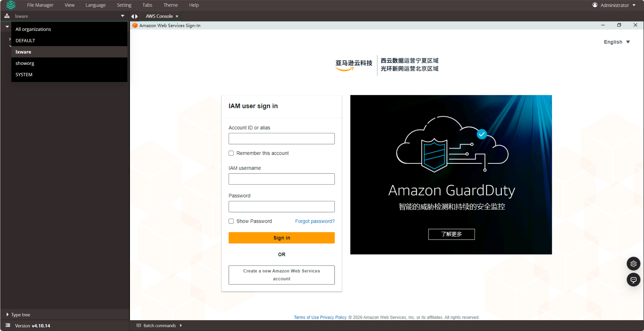Click the list icon beside Version
This screenshot has width=644, height=331.
(8, 325)
